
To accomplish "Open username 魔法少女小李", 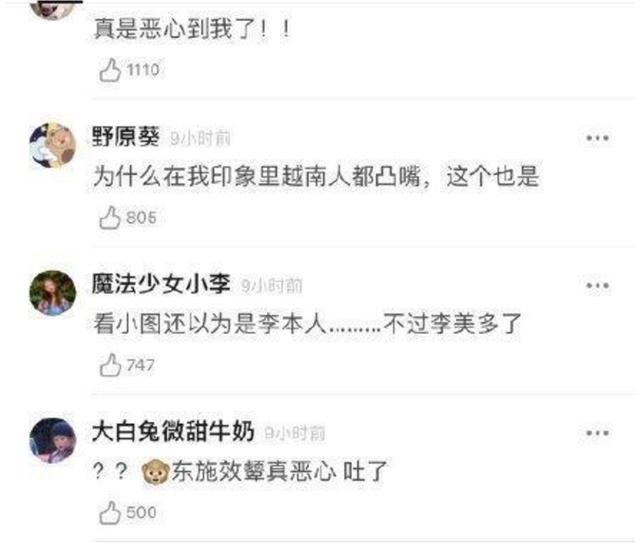I will (161, 284).
